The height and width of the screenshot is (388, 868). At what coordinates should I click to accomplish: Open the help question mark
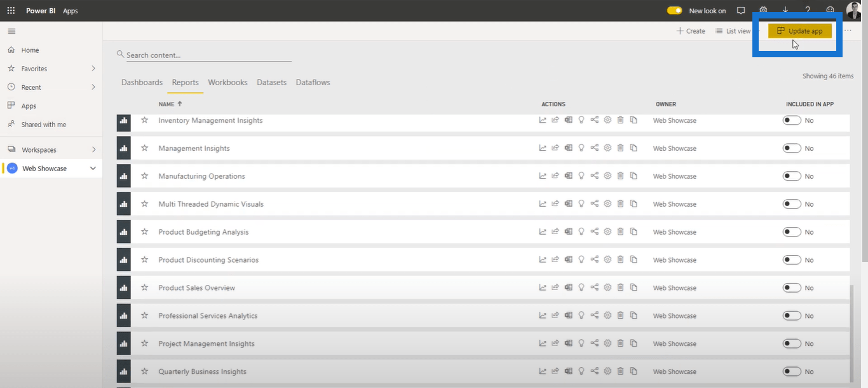point(808,11)
